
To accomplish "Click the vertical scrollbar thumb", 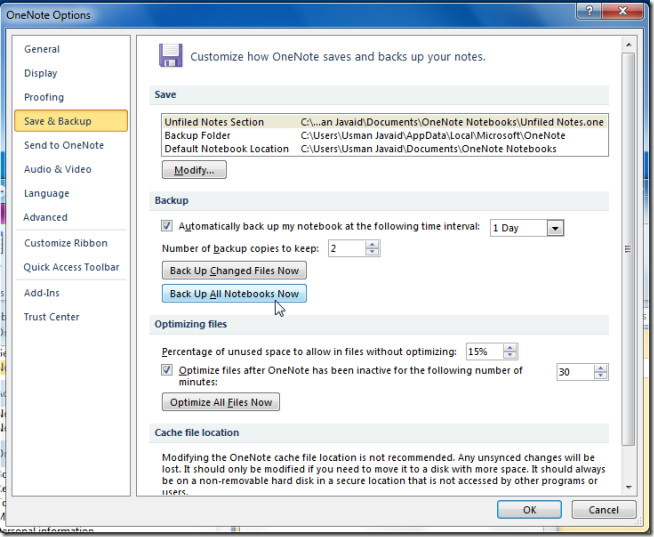I will tap(629, 249).
